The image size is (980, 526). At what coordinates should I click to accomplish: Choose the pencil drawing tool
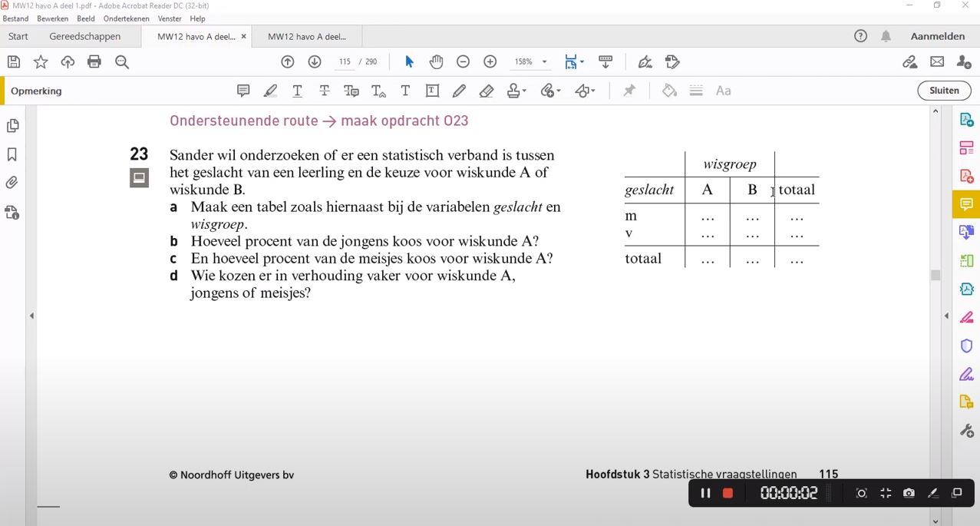459,91
